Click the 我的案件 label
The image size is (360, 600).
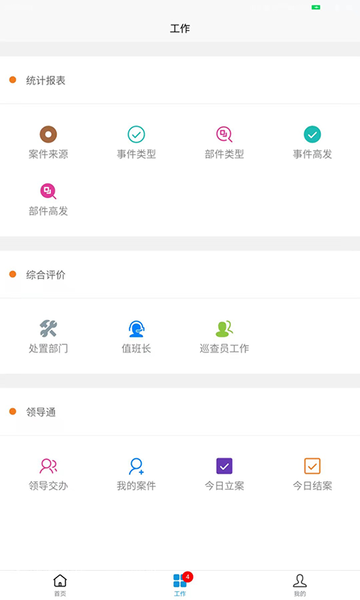[x=136, y=486]
